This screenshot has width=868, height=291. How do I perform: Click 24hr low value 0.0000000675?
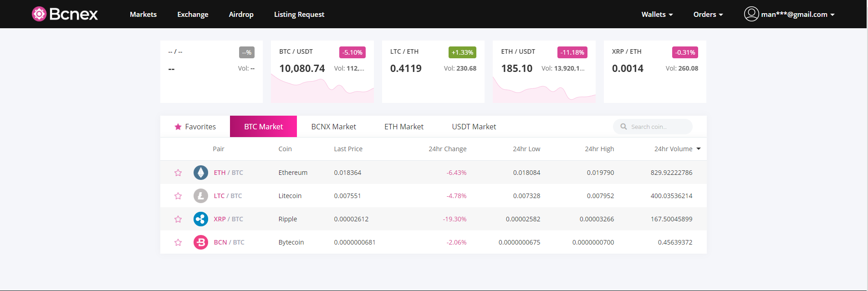(x=519, y=242)
